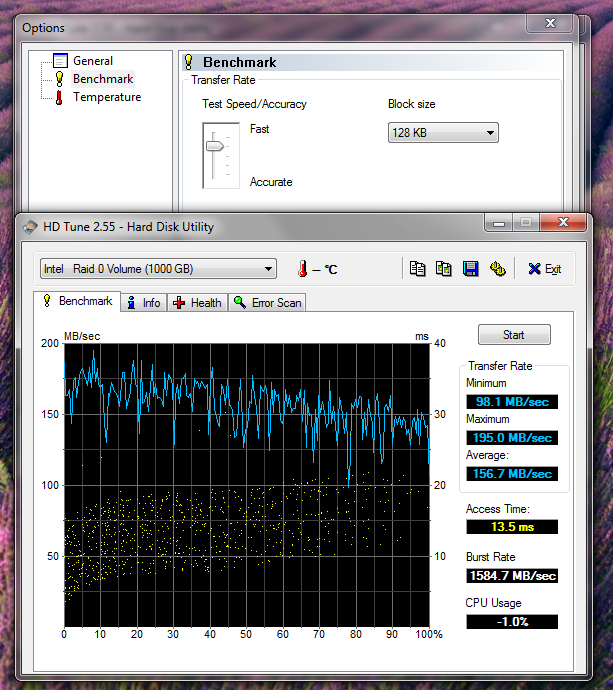Image resolution: width=613 pixels, height=690 pixels.
Task: Open options via the wrench toolbar icon
Action: tap(497, 269)
